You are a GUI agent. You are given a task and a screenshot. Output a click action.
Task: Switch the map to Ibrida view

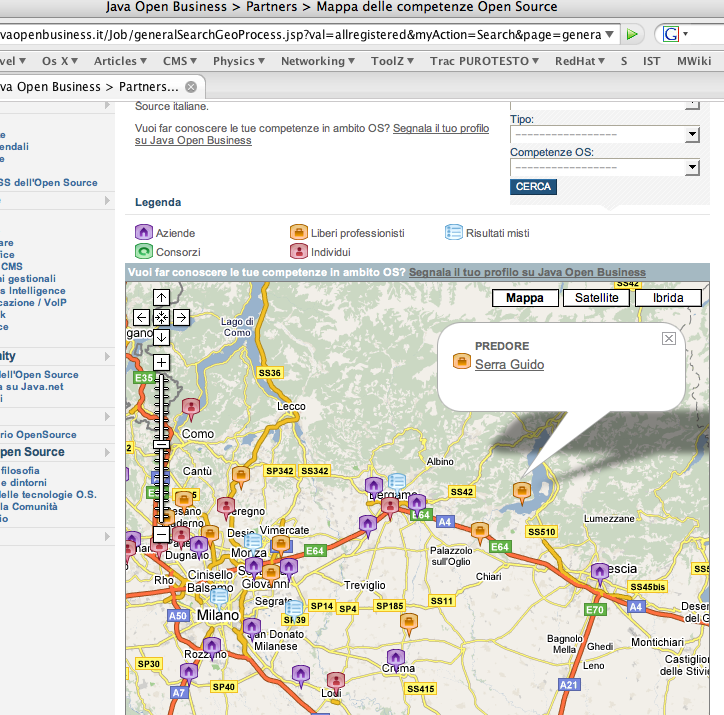668,298
